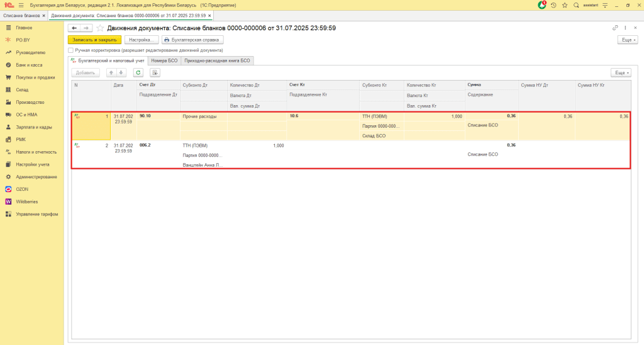The height and width of the screenshot is (345, 644).
Task: Open global search magnifier icon
Action: click(576, 5)
